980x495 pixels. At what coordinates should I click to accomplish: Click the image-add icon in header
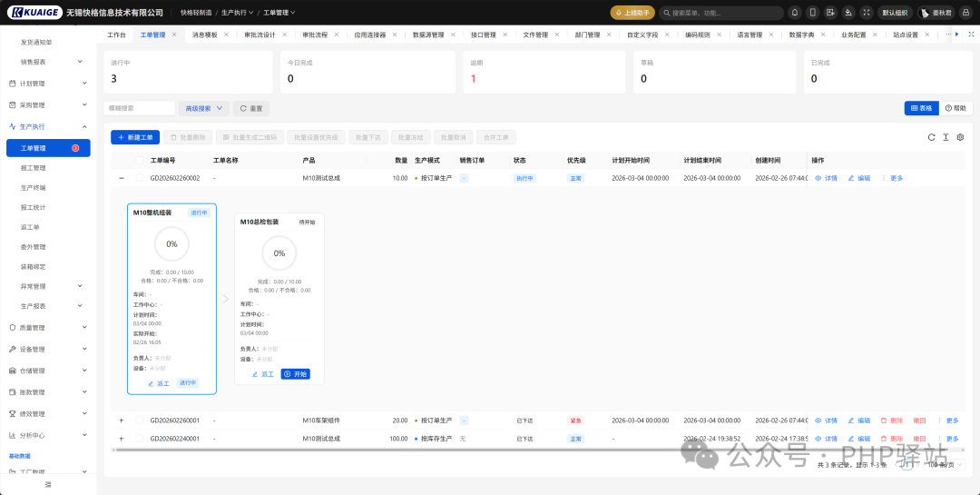pyautogui.click(x=830, y=13)
